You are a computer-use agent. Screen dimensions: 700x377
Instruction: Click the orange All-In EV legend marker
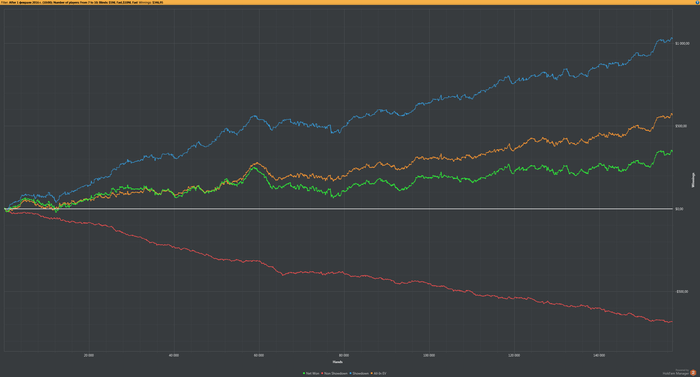(371, 373)
